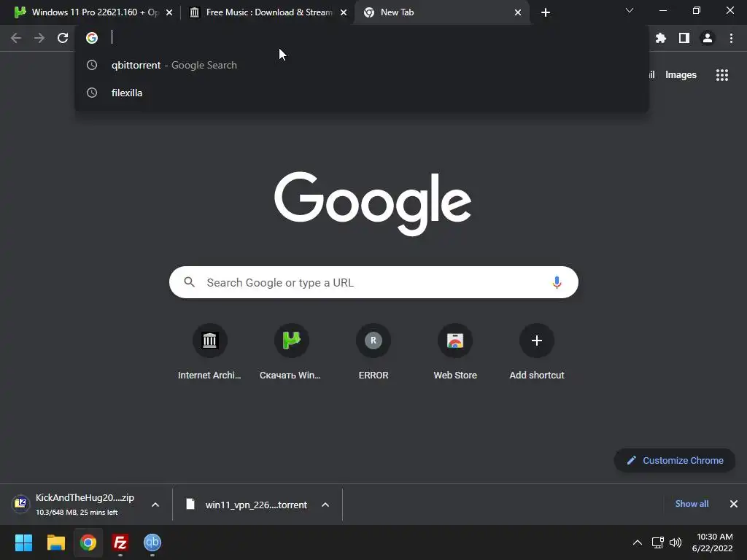The image size is (747, 560).
Task: Choose the qbittorrent search suggestion
Action: tap(362, 65)
